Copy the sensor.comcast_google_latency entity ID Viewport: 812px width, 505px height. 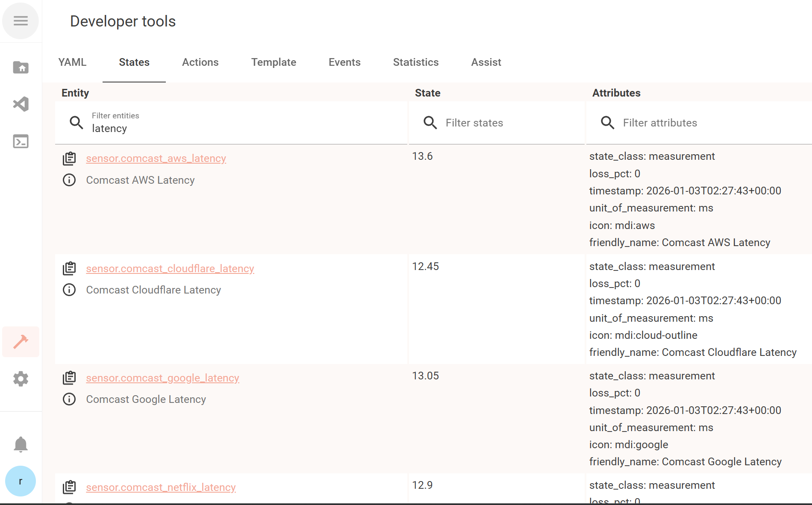(69, 378)
